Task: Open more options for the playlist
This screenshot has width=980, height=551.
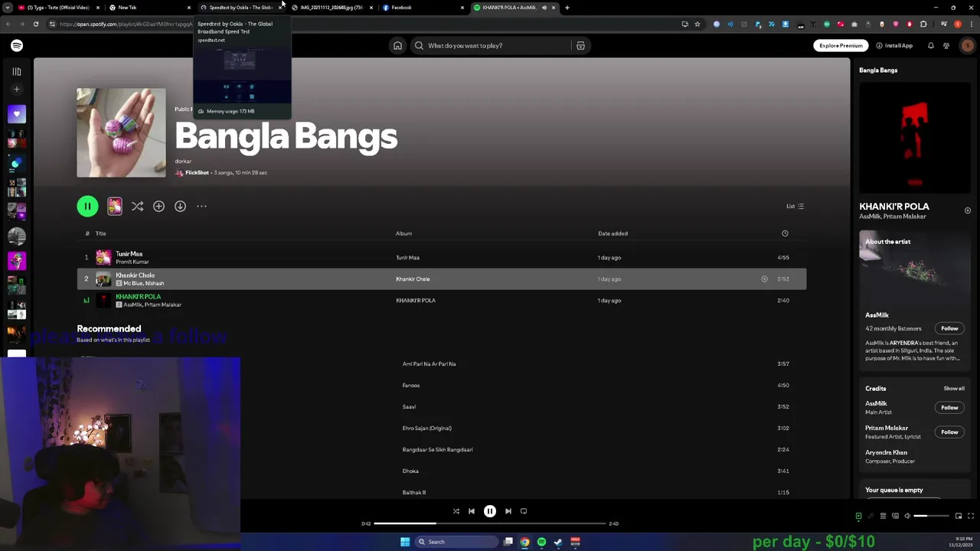Action: (201, 206)
